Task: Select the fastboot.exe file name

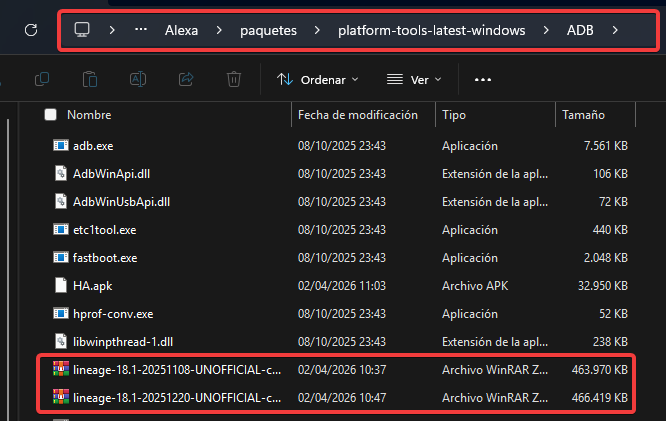Action: tap(105, 258)
